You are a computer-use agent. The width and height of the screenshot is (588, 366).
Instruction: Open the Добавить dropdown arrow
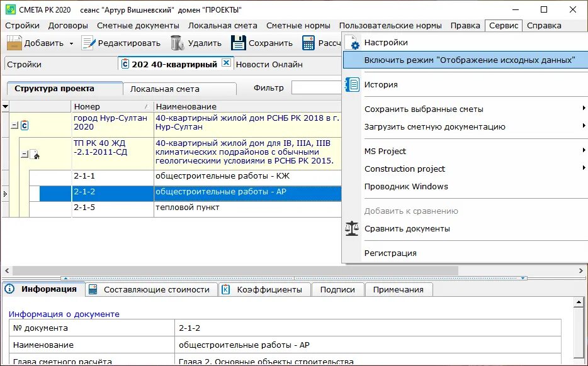point(71,44)
